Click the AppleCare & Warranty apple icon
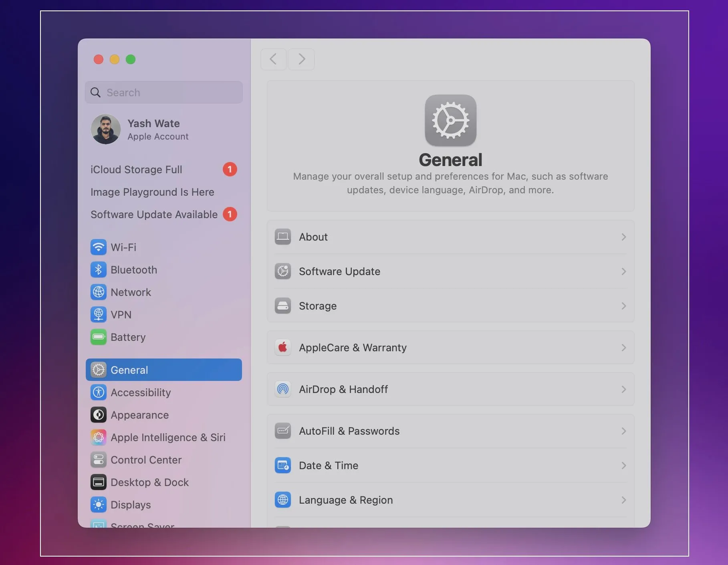Screen dimensions: 728x565 pyautogui.click(x=283, y=347)
